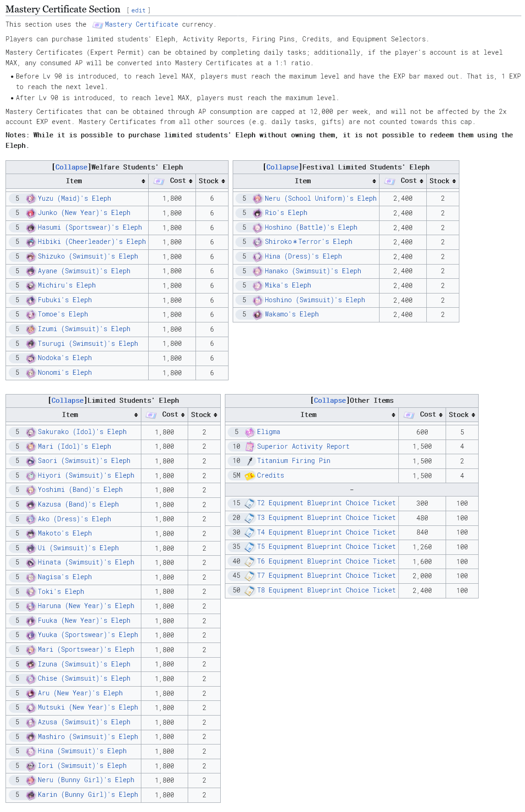Open Neru (School Uniform)'s Eleph link
Image resolution: width=525 pixels, height=812 pixels.
click(321, 198)
